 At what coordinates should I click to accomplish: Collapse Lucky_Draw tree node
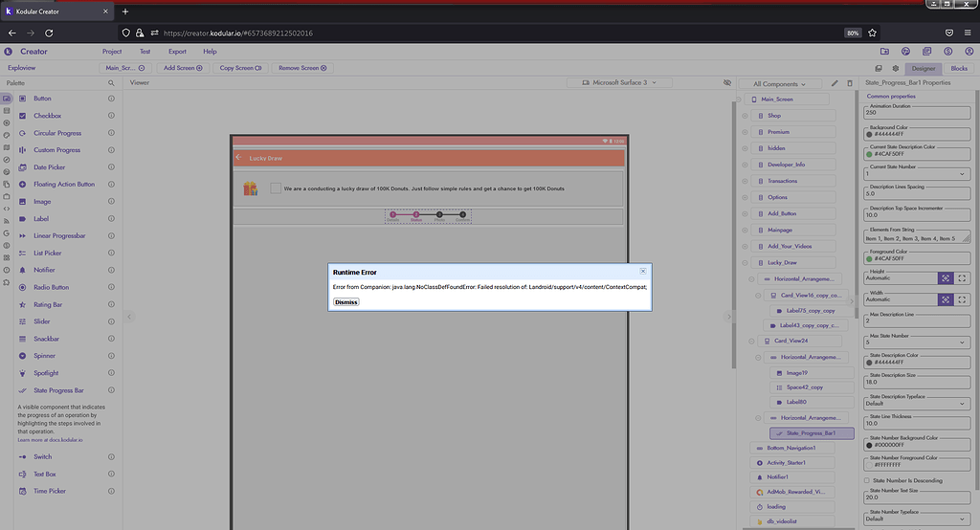click(745, 262)
